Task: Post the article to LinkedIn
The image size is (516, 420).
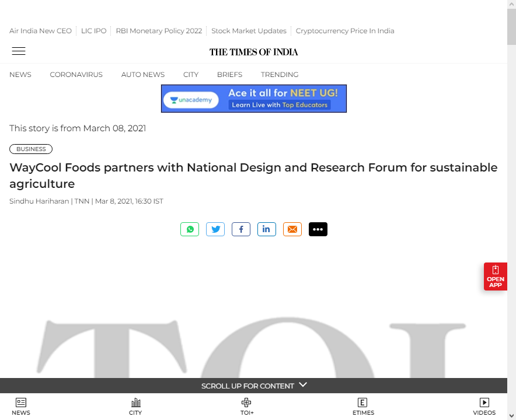Action: pos(266,229)
